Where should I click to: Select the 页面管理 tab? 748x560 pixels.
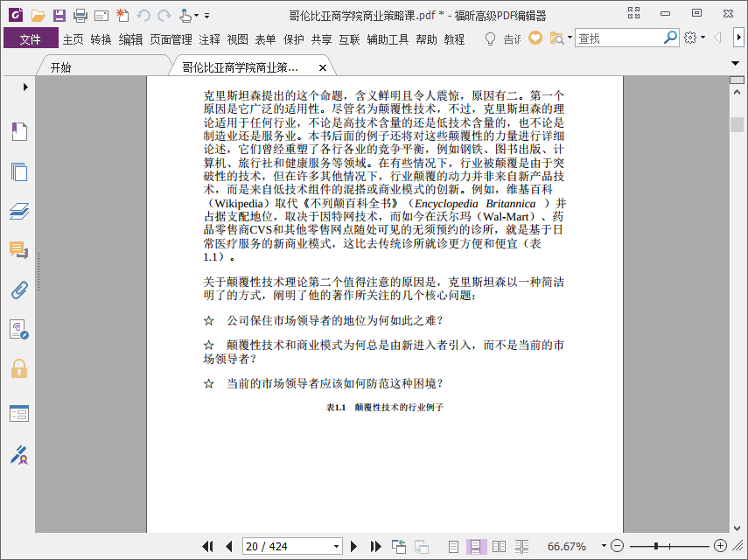coord(171,39)
